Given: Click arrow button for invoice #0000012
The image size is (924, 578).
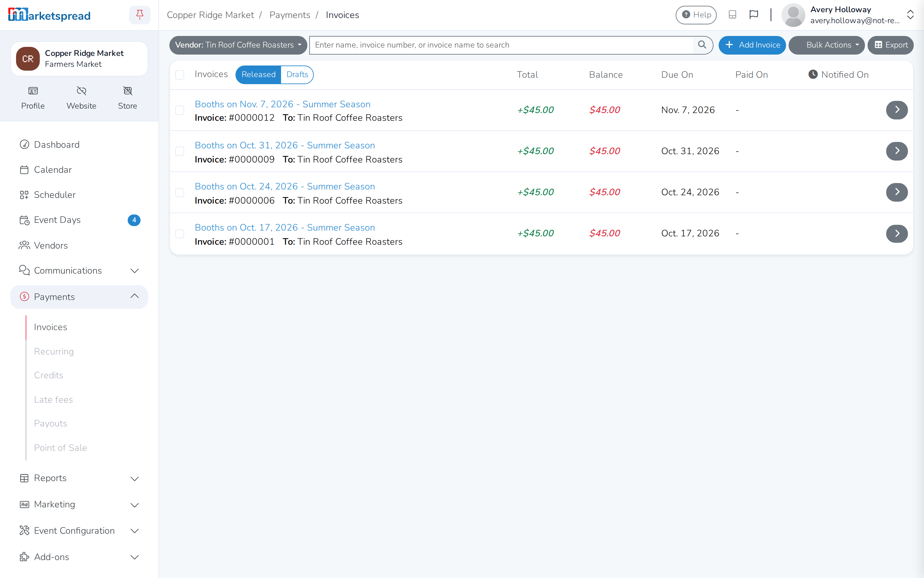Looking at the screenshot, I should pyautogui.click(x=897, y=110).
